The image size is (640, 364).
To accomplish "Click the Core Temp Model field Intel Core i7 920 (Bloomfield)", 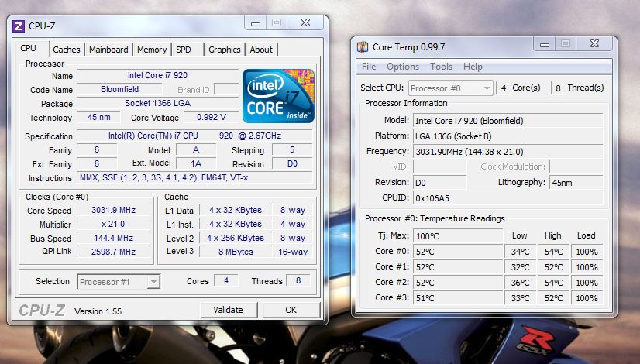I will pyautogui.click(x=508, y=121).
